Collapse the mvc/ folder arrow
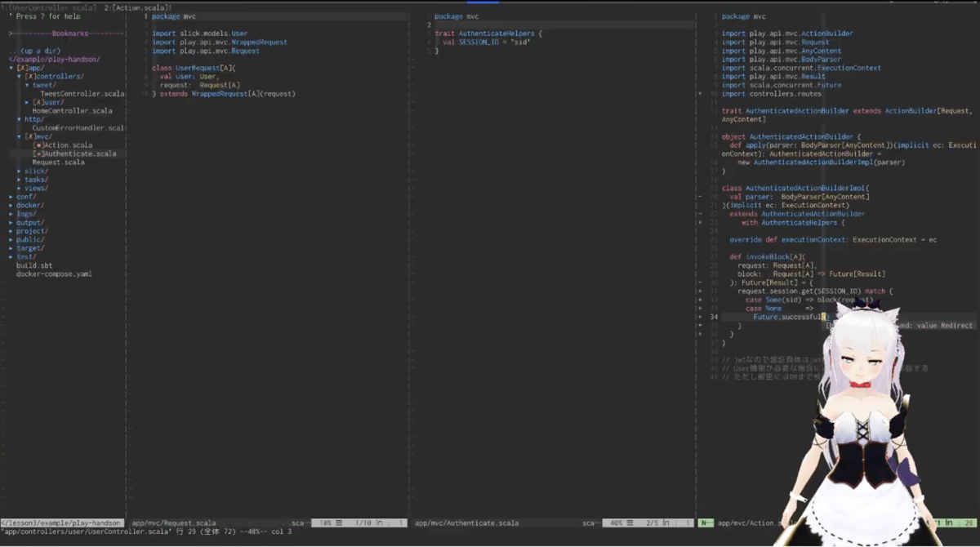The image size is (980, 547). 19,136
